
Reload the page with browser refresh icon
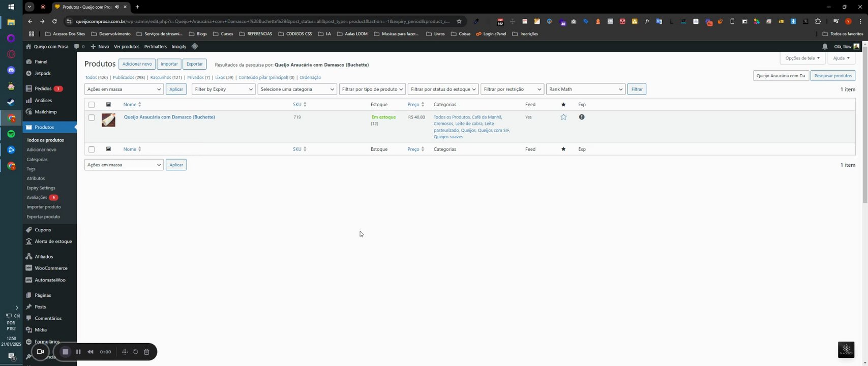(x=54, y=21)
